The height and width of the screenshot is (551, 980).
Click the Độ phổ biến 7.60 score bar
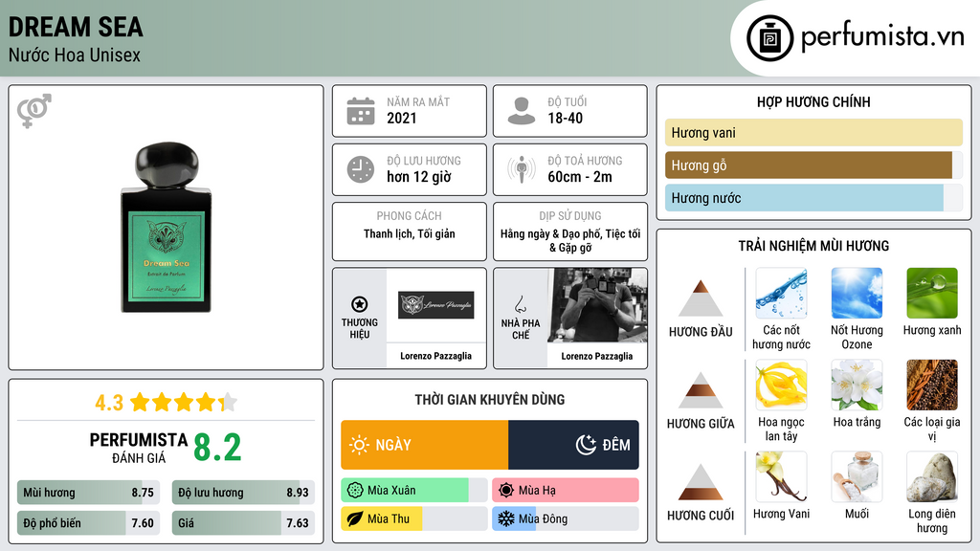pos(88,523)
